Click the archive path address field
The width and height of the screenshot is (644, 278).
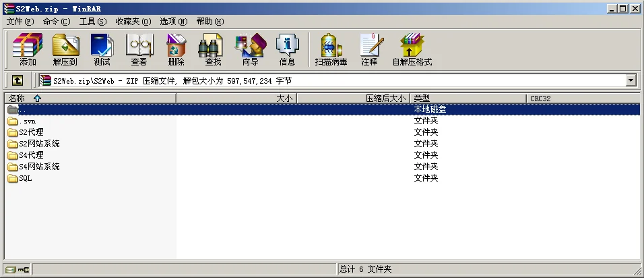tap(337, 81)
